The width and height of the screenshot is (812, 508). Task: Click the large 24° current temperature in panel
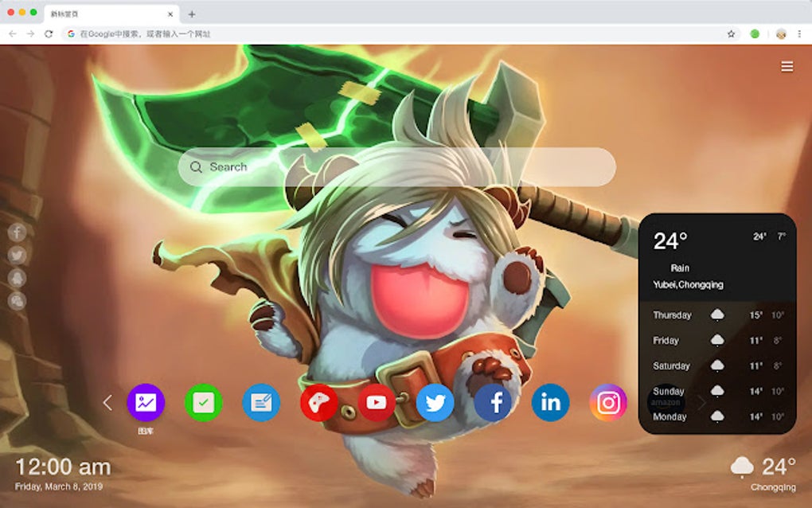(670, 241)
